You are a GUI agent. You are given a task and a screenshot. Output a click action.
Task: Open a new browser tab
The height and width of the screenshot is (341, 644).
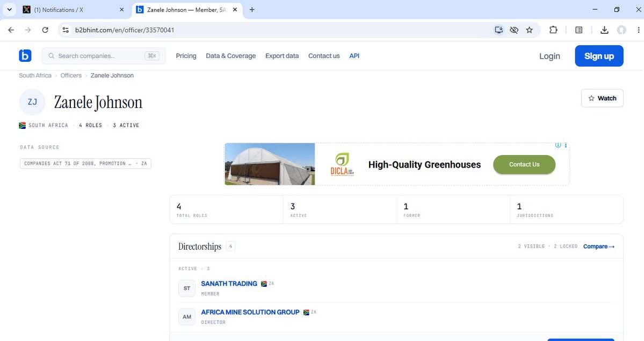[x=252, y=10]
